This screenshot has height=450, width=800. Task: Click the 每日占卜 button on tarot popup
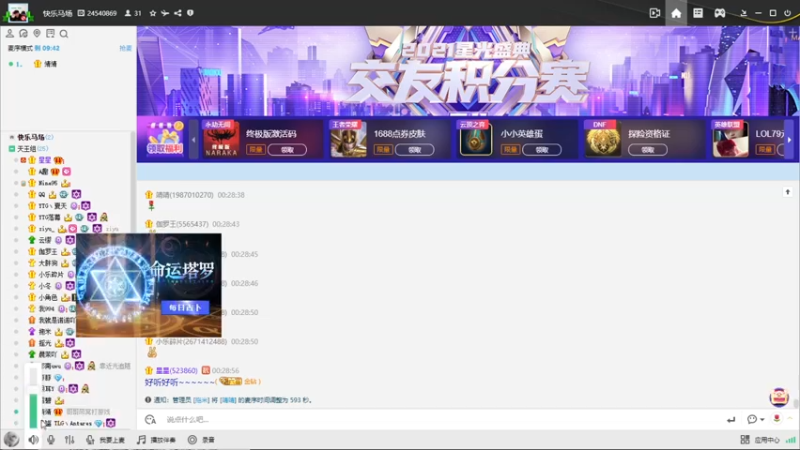coord(185,308)
